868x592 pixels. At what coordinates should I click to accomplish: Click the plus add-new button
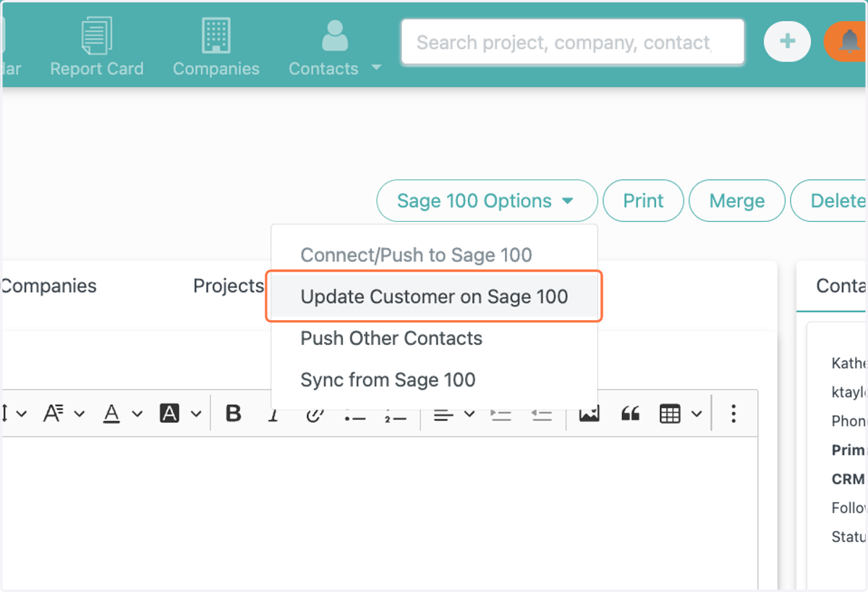[787, 41]
